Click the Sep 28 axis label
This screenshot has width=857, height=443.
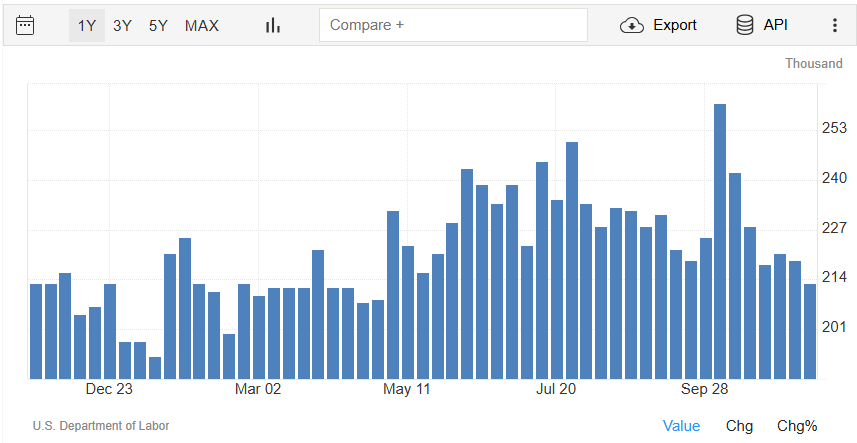(x=705, y=389)
